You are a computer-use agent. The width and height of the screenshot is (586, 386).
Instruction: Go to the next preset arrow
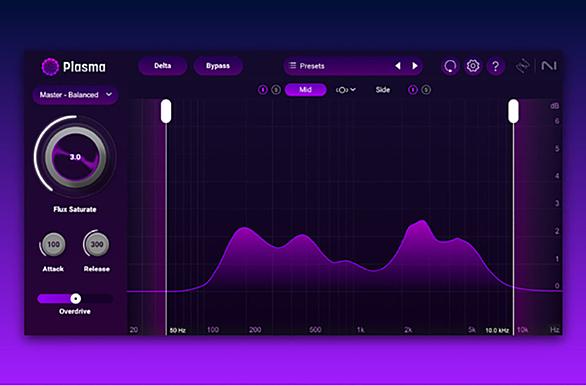pos(415,66)
